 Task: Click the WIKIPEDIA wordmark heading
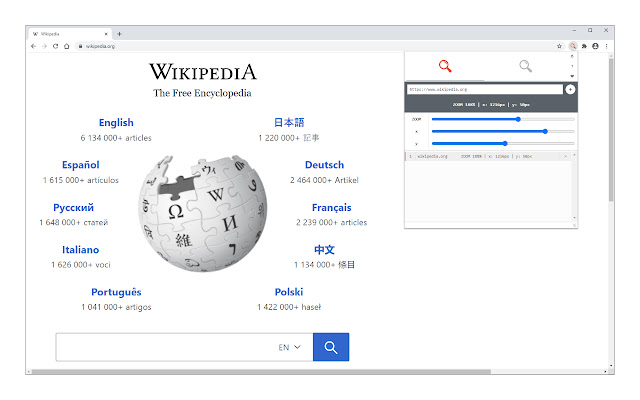(x=202, y=72)
